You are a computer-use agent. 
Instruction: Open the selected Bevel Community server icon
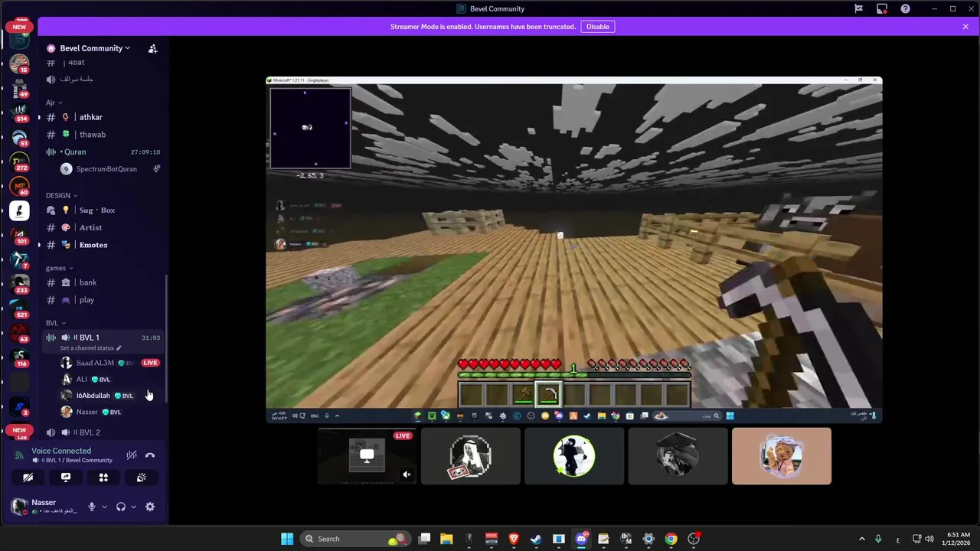[x=19, y=210]
